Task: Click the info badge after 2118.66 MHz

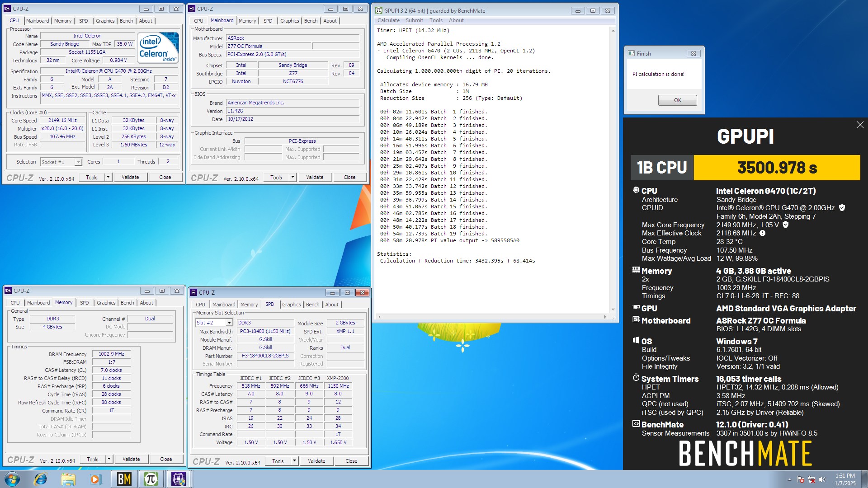Action: 762,233
